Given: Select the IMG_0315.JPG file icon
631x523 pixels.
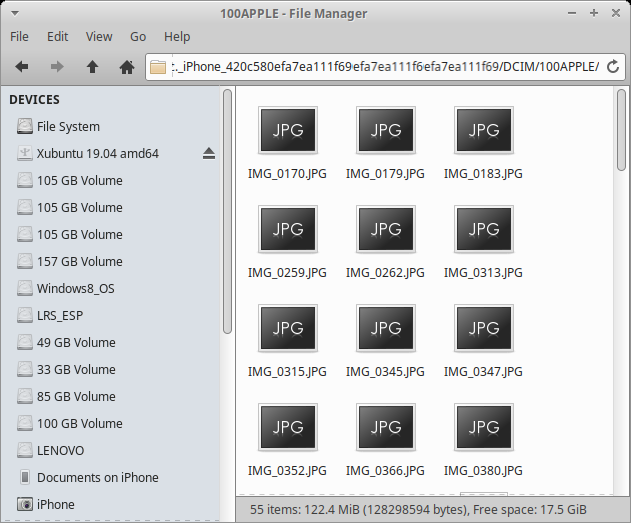Looking at the screenshot, I should click(x=288, y=328).
